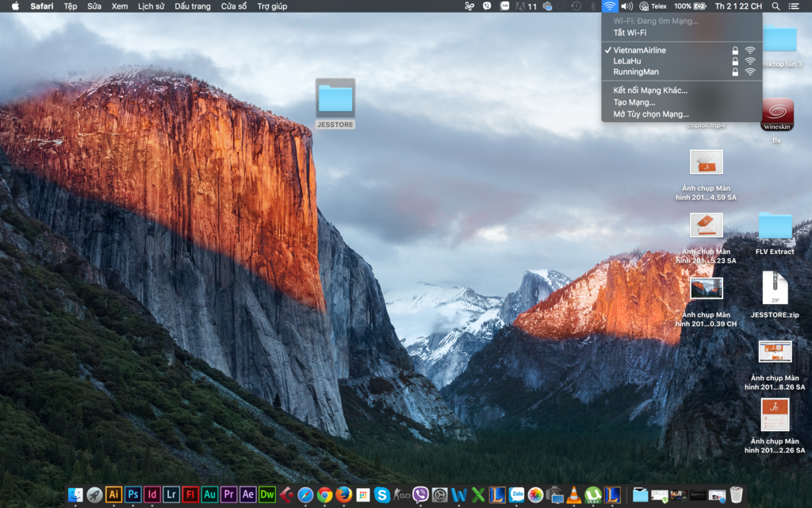The image size is (812, 508).
Task: Select the VietnamAirline Wi-Fi network
Action: pyautogui.click(x=639, y=50)
